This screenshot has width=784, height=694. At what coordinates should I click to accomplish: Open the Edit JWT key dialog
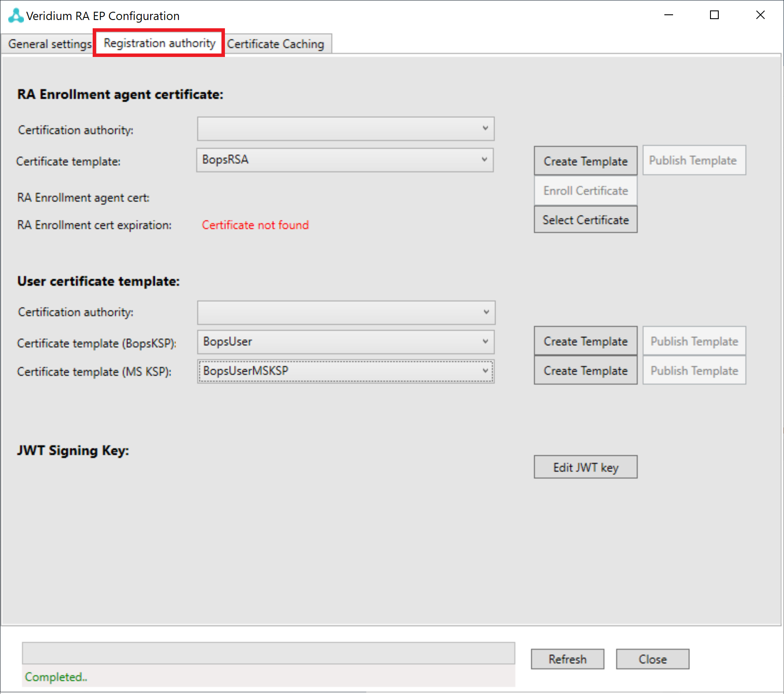[x=585, y=467]
